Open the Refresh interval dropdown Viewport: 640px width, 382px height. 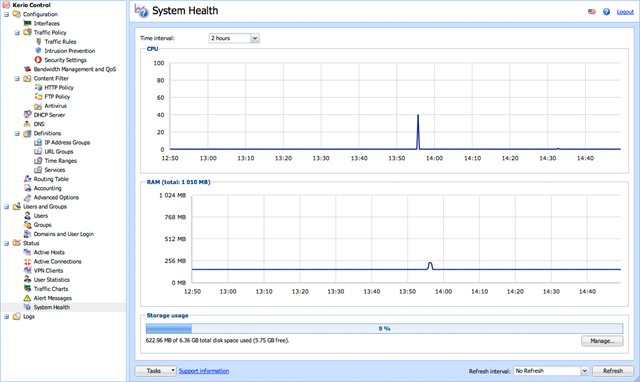(551, 371)
